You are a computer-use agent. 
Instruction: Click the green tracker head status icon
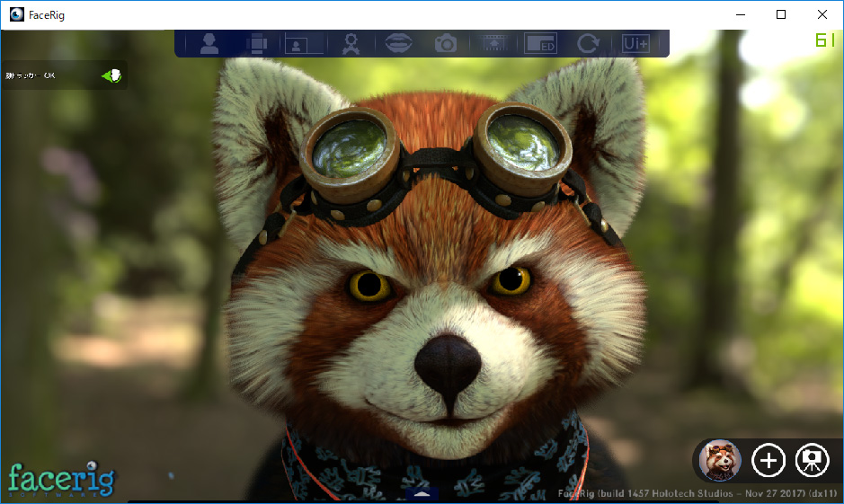pos(112,75)
